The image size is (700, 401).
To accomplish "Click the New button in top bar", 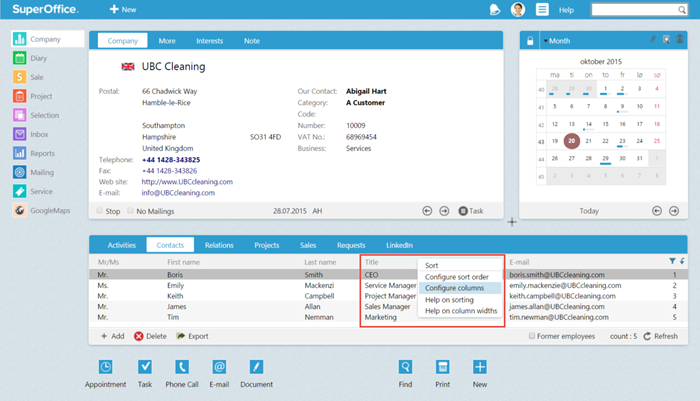I will pyautogui.click(x=123, y=9).
